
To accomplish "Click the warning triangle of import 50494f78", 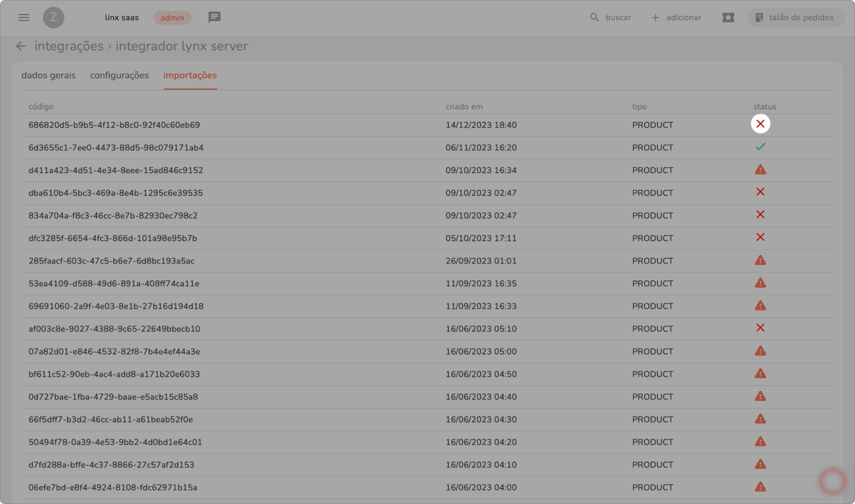I will click(x=760, y=441).
